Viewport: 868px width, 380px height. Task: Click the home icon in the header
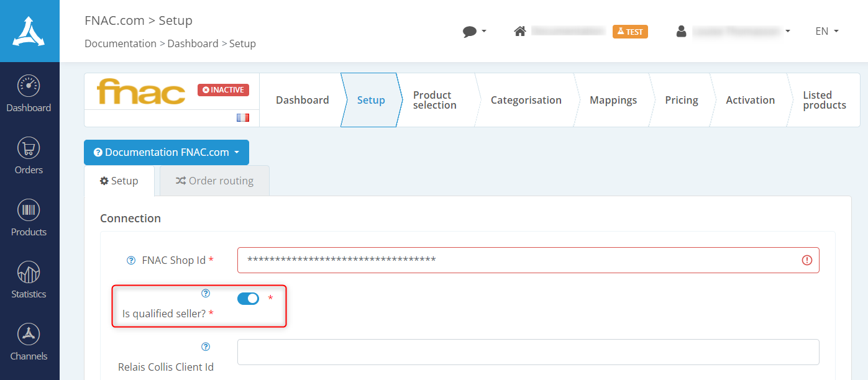tap(520, 30)
